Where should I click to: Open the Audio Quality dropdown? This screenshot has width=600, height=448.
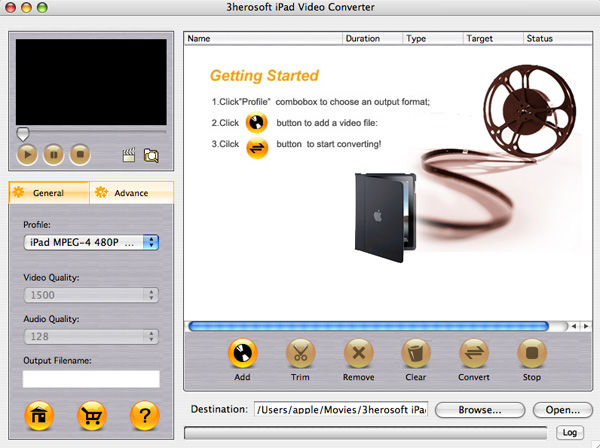click(91, 337)
